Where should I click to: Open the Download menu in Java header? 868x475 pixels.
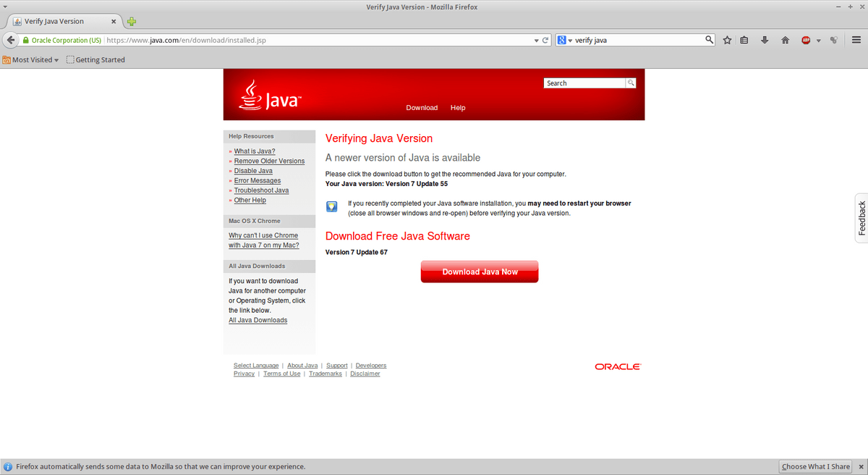422,108
